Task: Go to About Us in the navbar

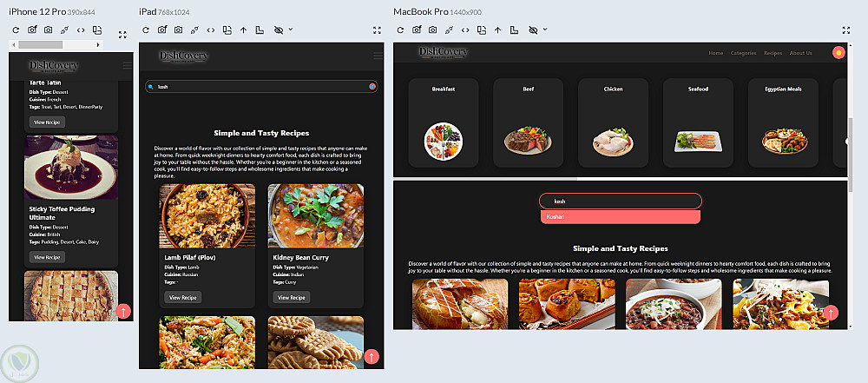Action: tap(800, 53)
